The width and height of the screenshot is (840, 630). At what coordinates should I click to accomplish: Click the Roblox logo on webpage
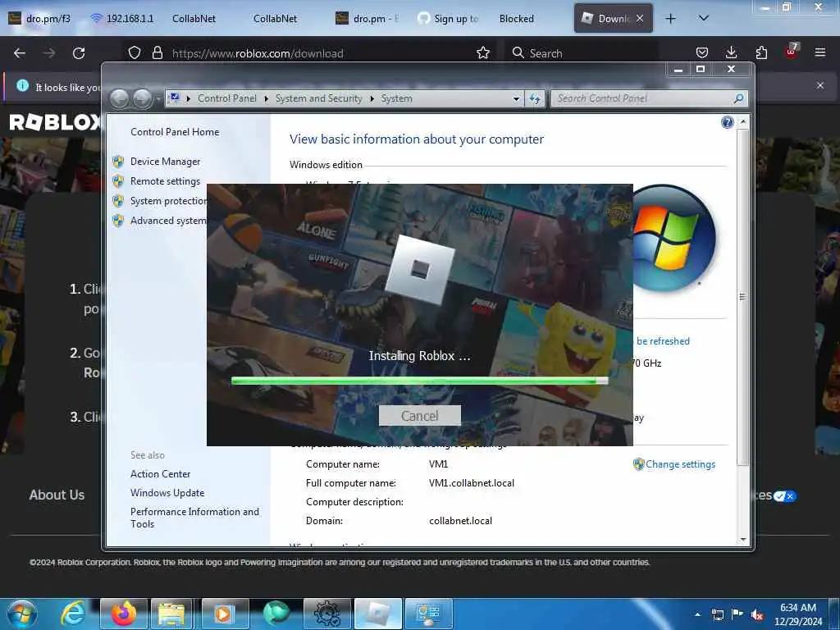tap(55, 122)
